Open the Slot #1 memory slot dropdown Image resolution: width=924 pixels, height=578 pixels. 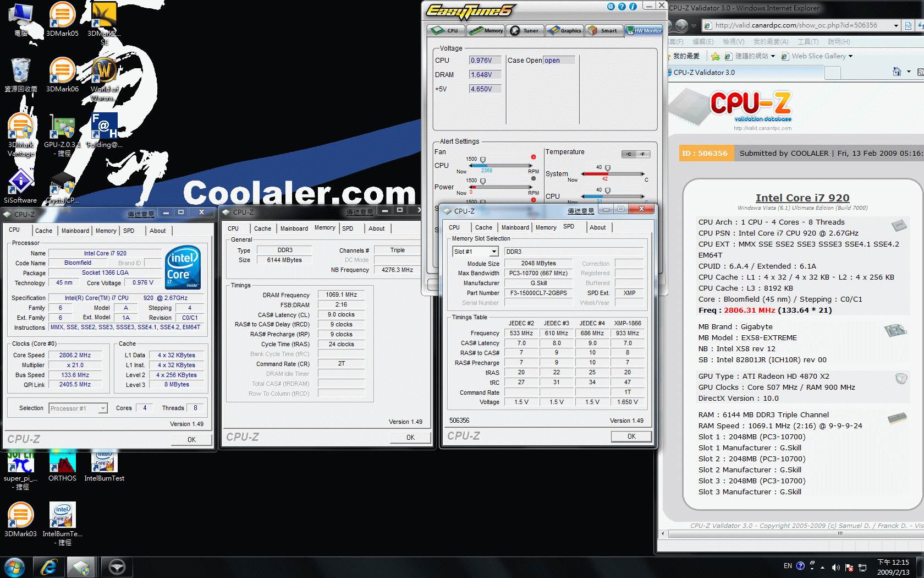pyautogui.click(x=494, y=252)
